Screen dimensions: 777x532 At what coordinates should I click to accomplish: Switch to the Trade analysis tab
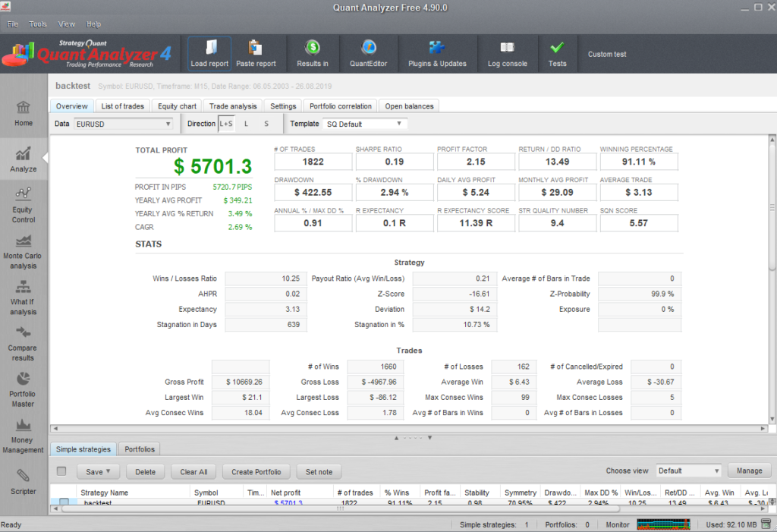click(x=233, y=106)
